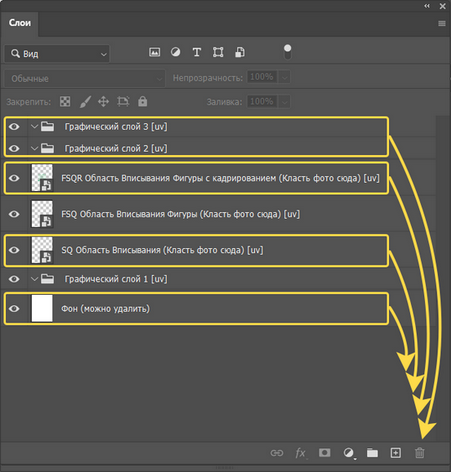Open the layers panel hamburger menu
The image size is (451, 472).
click(x=442, y=23)
